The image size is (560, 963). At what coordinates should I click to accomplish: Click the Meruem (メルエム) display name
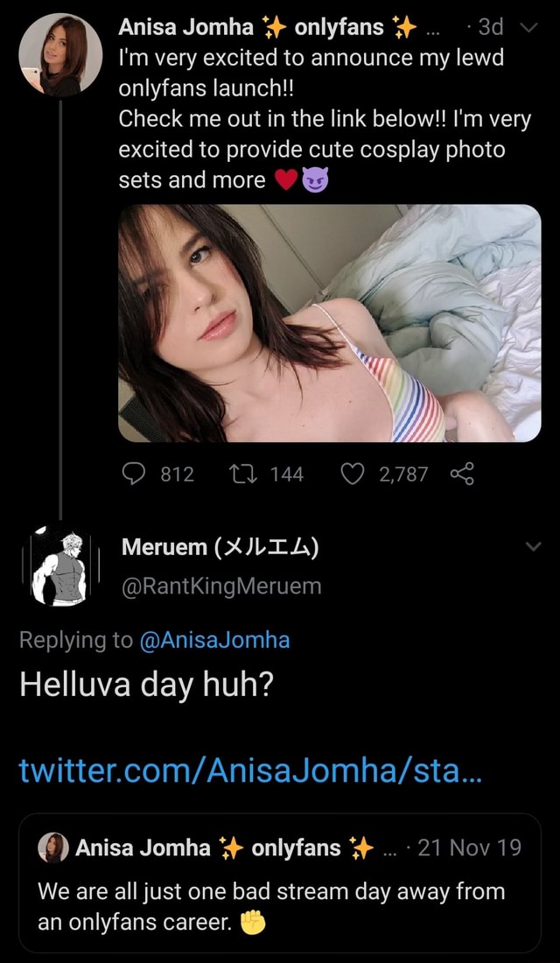click(220, 548)
